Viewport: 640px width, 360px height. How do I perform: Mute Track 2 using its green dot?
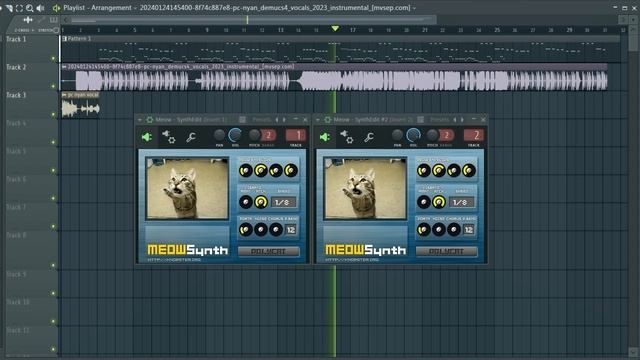coord(53,86)
